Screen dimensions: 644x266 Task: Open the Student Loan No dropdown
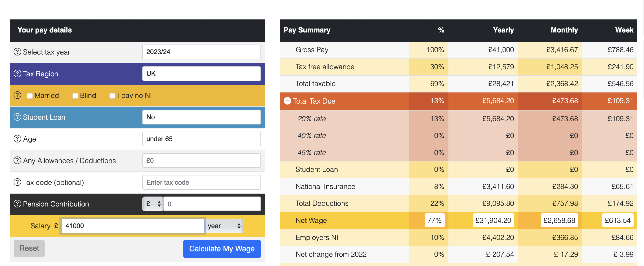201,117
